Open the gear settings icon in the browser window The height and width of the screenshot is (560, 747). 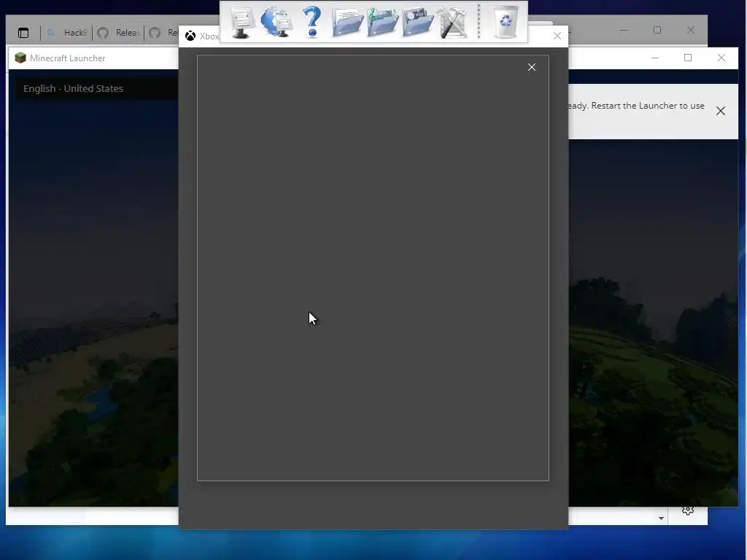[687, 510]
